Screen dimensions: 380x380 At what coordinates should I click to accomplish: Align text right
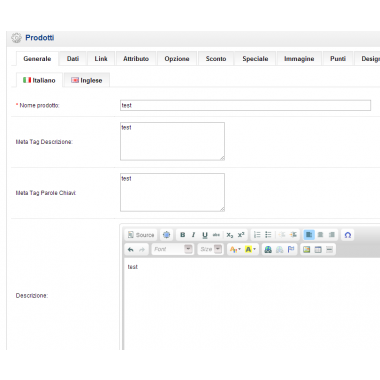[332, 235]
